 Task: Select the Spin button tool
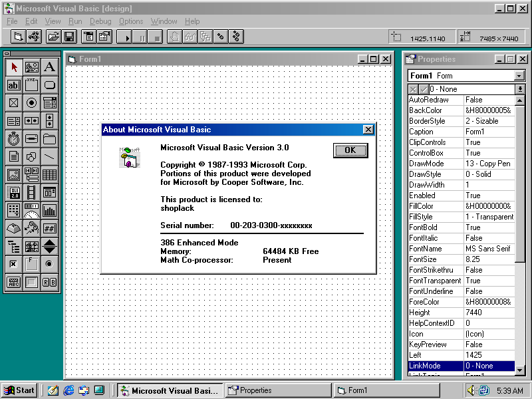point(49,247)
